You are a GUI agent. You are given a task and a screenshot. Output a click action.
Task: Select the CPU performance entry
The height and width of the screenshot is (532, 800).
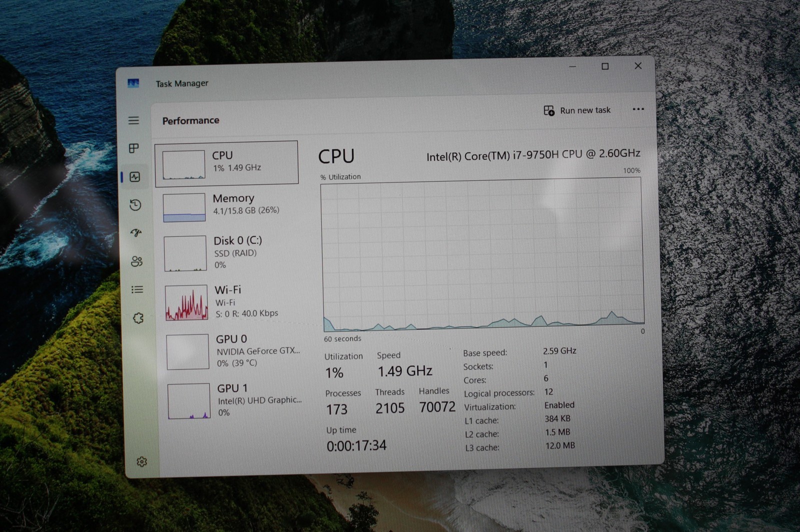click(227, 163)
